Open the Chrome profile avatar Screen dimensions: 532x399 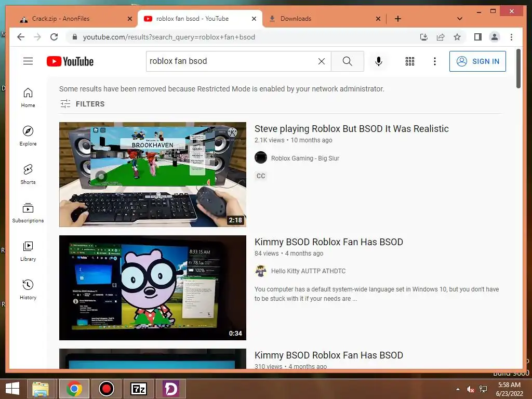(495, 37)
